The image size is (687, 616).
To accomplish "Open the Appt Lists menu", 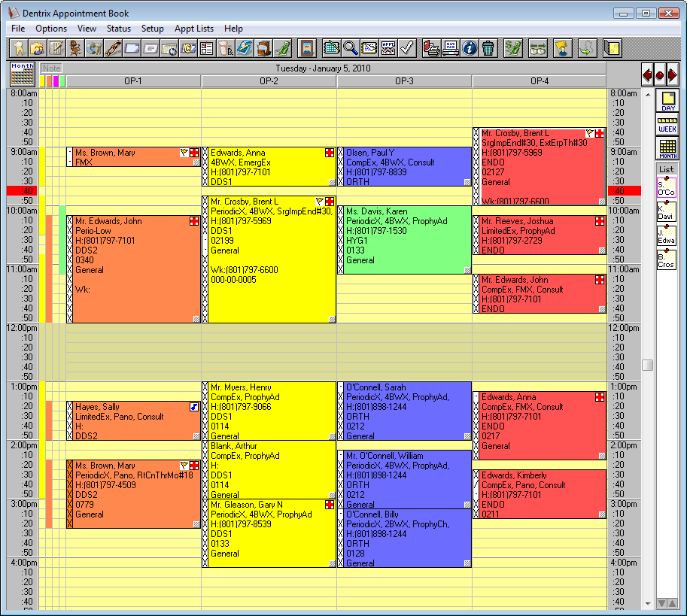I will [193, 29].
